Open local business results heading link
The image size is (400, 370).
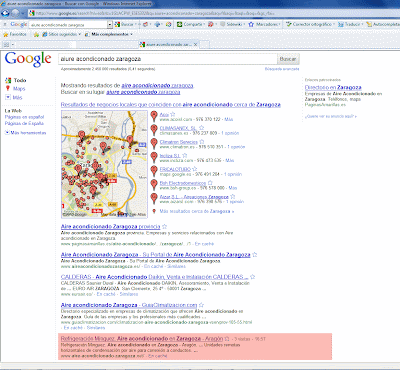coord(171,105)
